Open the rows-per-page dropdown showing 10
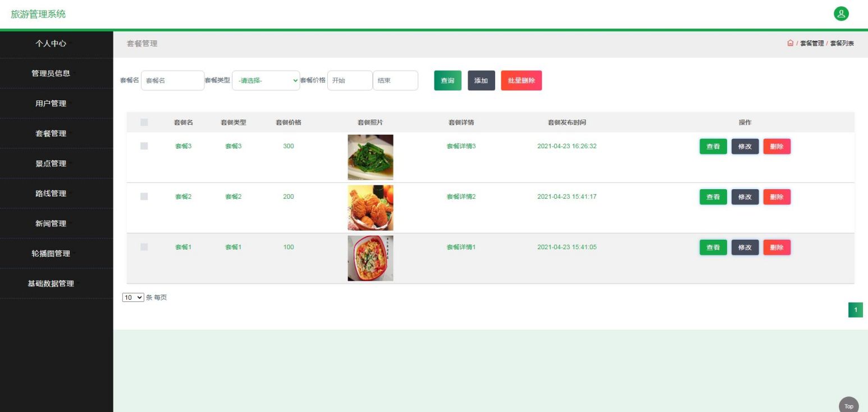 [133, 297]
